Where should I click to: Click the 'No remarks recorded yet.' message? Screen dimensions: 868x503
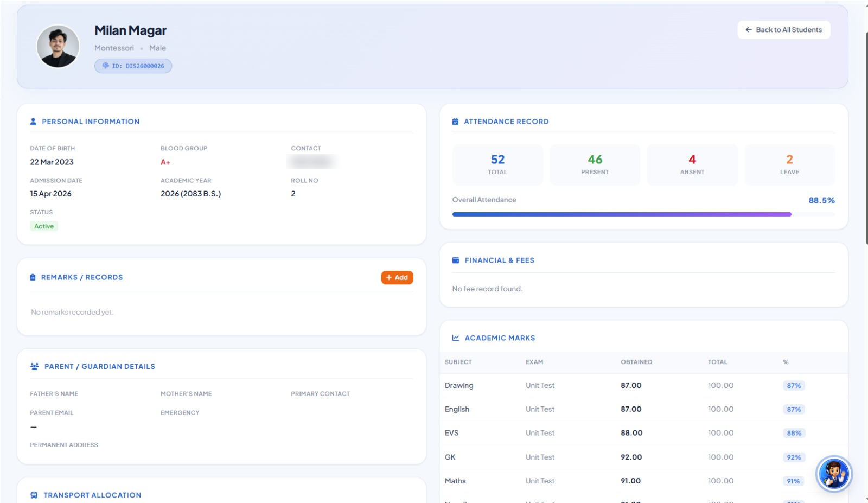[72, 312]
